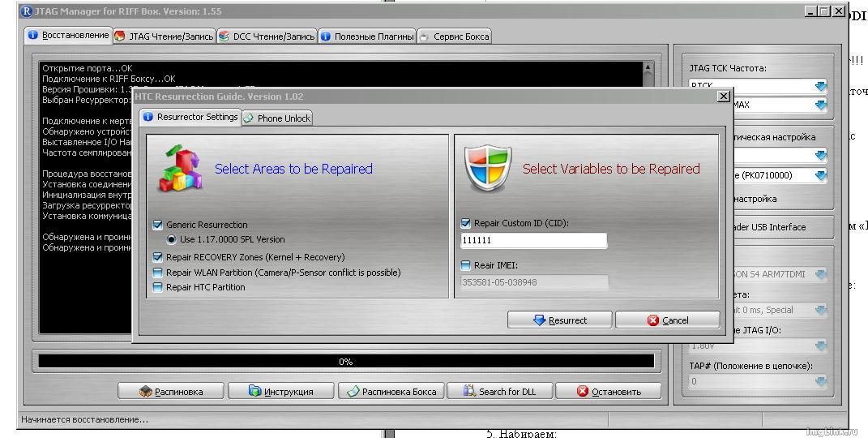Click the R logo icon in JTAG Manager title bar
The width and height of the screenshot is (868, 438).
point(27,11)
